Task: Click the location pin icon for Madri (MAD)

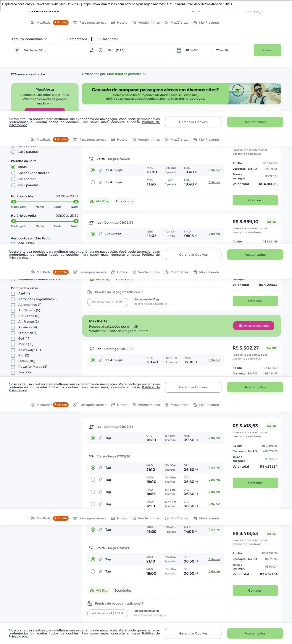Action: point(100,50)
